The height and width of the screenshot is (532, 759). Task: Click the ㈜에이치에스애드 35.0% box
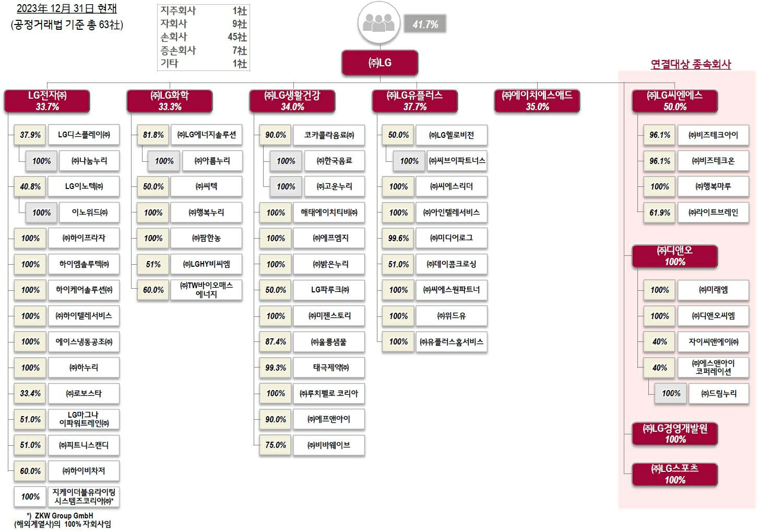click(x=537, y=101)
